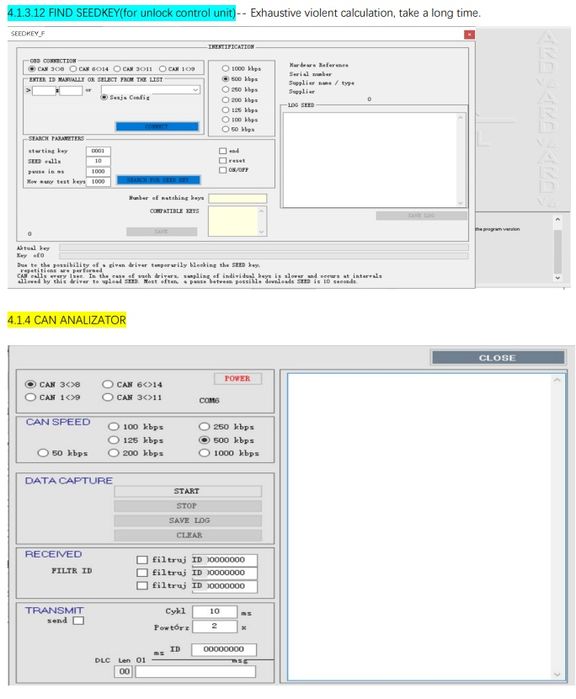Click the Powtórz field showing 2
576x699 pixels.
click(215, 626)
